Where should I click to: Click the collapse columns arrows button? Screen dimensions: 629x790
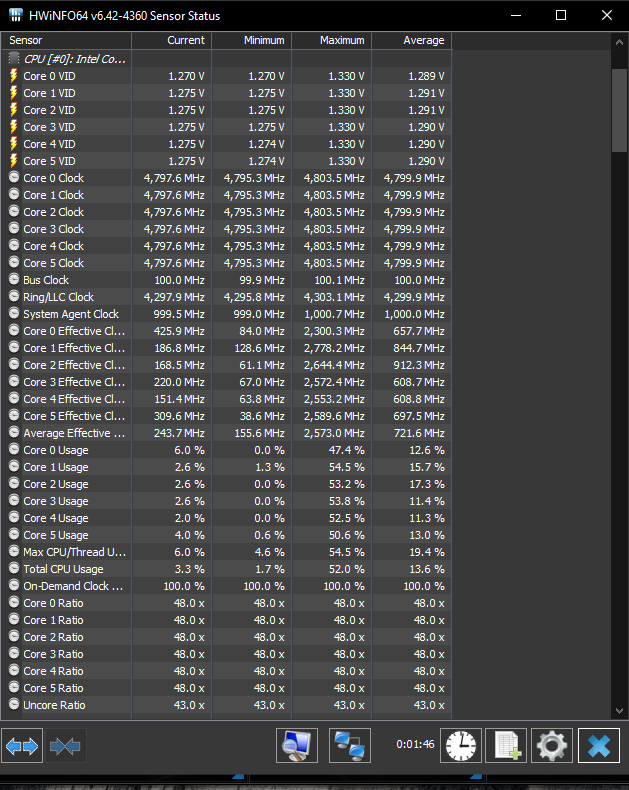[x=66, y=746]
